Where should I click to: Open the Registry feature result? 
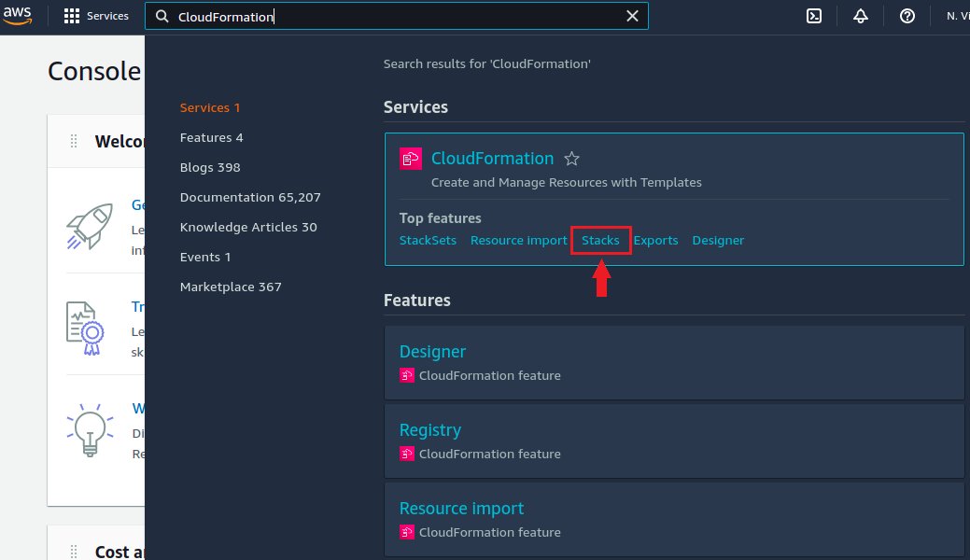[429, 430]
